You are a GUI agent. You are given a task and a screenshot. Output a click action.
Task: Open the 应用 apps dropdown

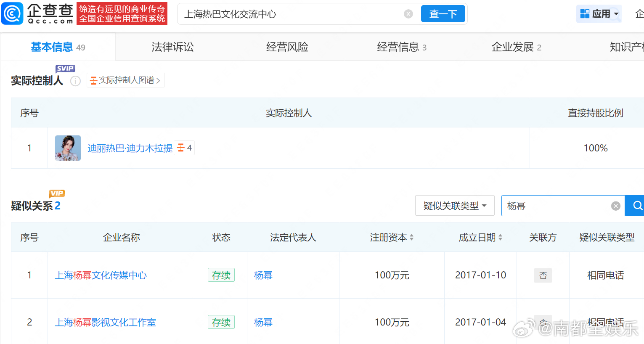click(x=599, y=14)
